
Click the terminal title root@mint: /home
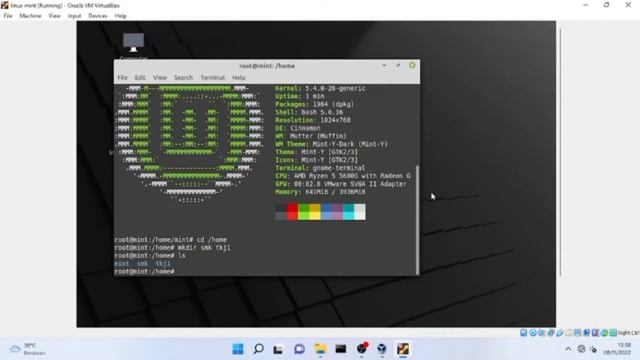(x=267, y=66)
